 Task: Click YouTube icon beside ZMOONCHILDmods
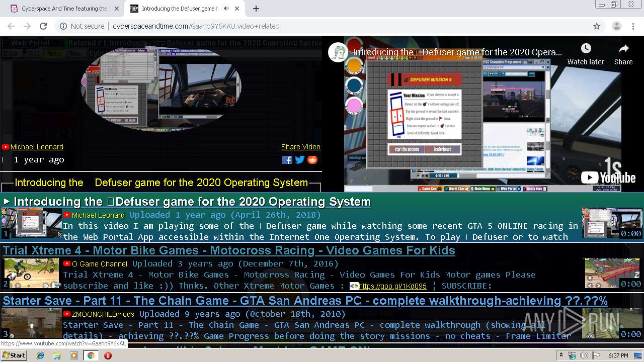pos(67,314)
